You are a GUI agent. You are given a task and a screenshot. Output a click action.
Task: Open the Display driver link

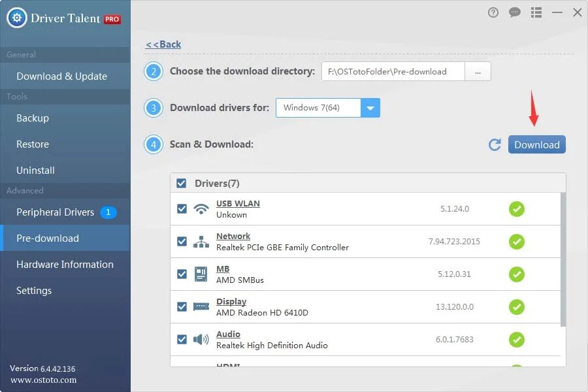[231, 302]
